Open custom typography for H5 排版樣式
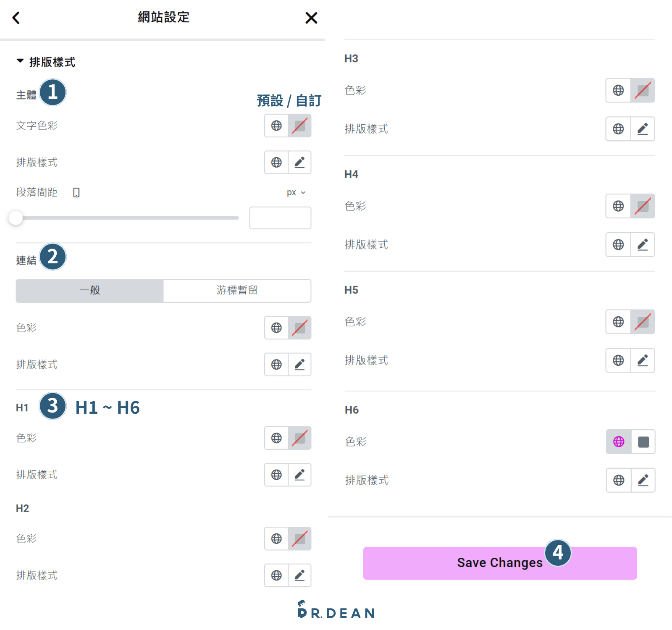The image size is (672, 630). pos(643,360)
